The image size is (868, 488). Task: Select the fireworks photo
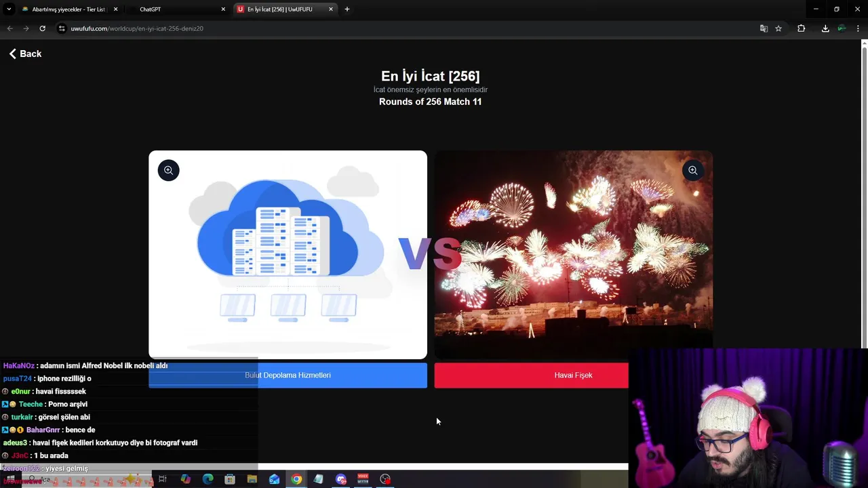click(573, 255)
